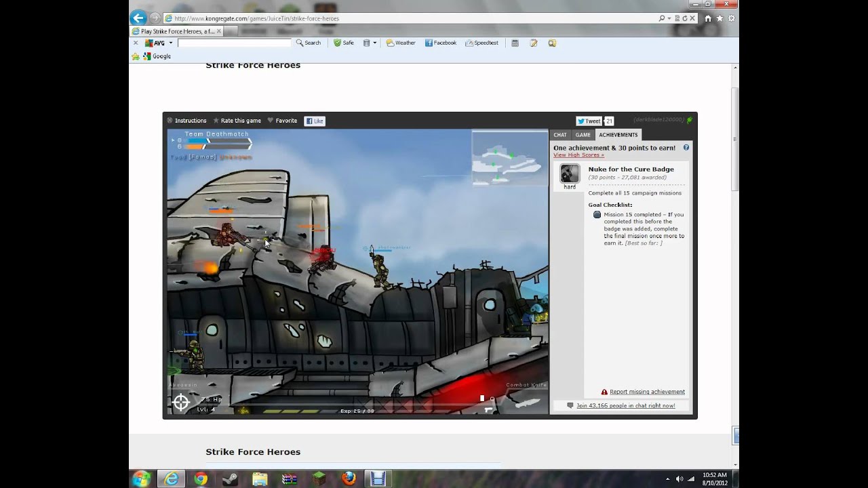Close the AVG toolbar with its X

[135, 43]
